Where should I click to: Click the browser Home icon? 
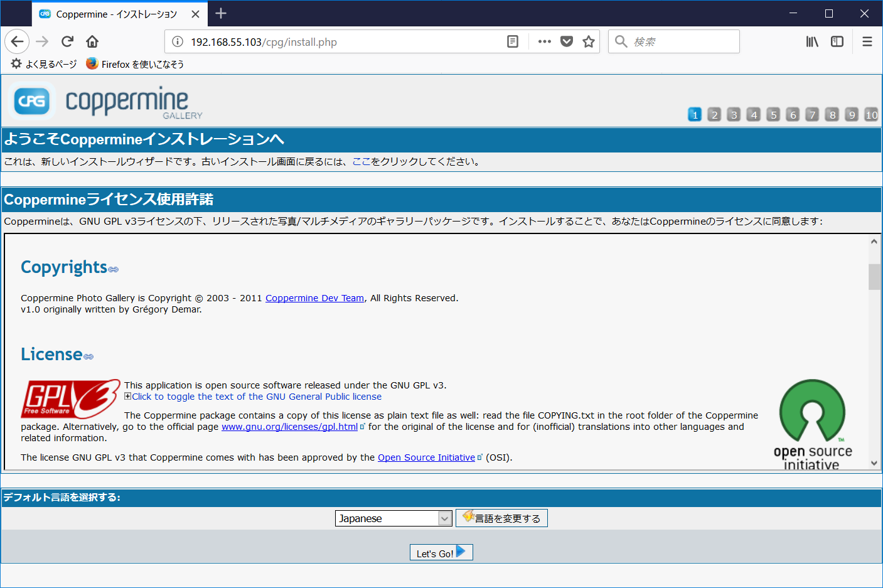click(92, 41)
